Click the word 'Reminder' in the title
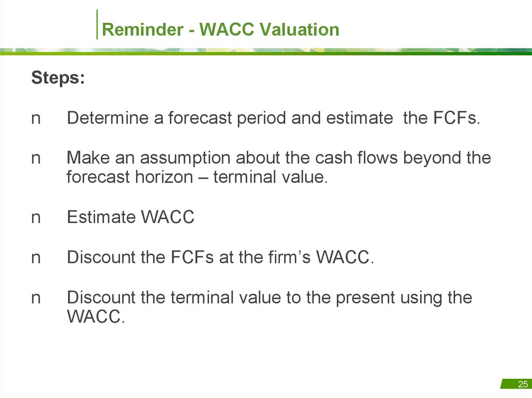The height and width of the screenshot is (398, 532). (x=142, y=29)
